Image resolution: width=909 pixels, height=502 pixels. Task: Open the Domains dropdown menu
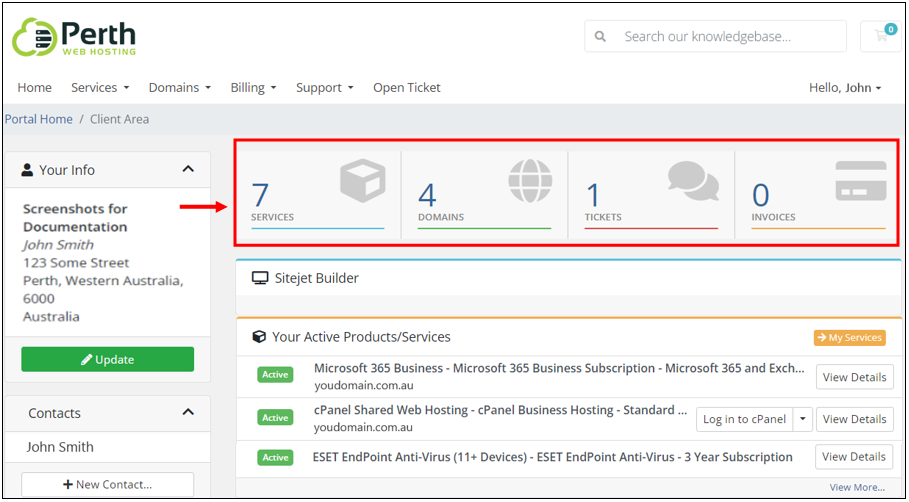pos(180,88)
